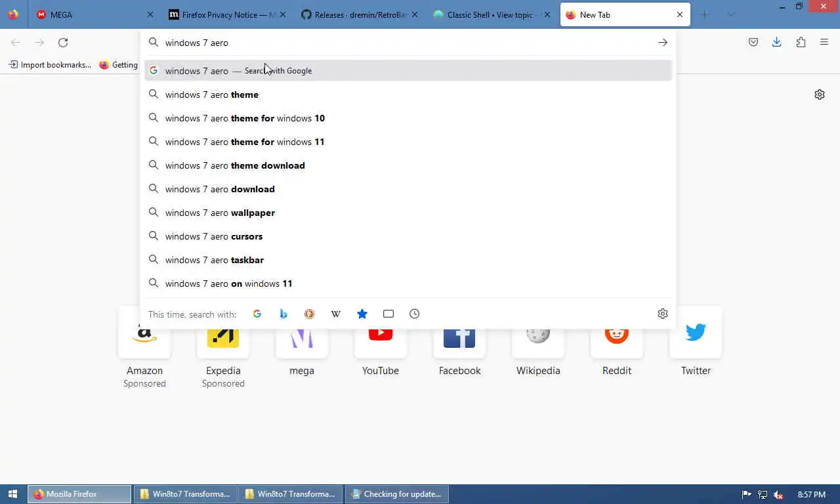Screen dimensions: 840x504
Task: Click the network tray icon
Action: [x=763, y=495]
